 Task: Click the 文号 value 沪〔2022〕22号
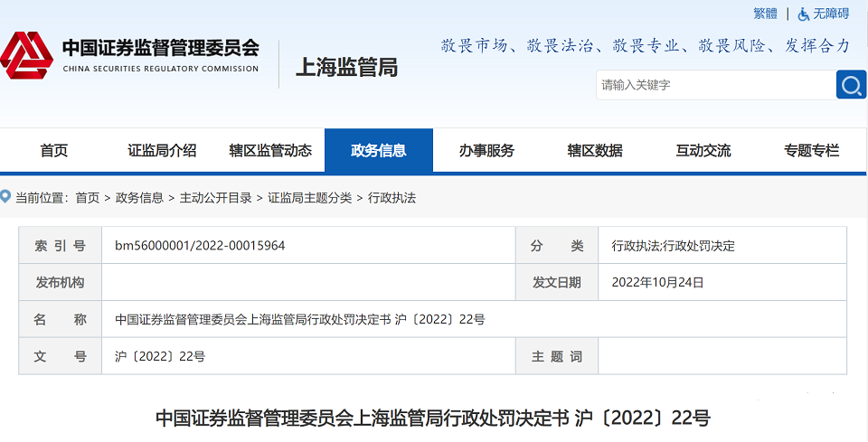[x=160, y=356]
